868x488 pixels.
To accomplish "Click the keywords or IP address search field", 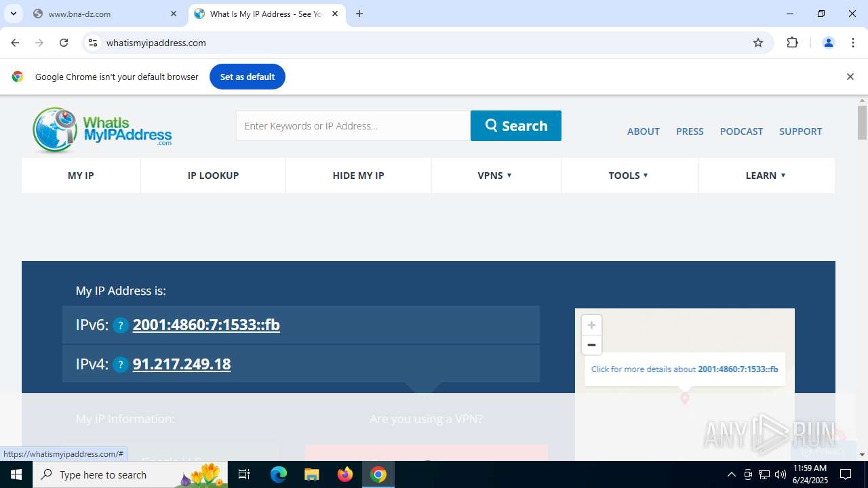I will tap(353, 125).
